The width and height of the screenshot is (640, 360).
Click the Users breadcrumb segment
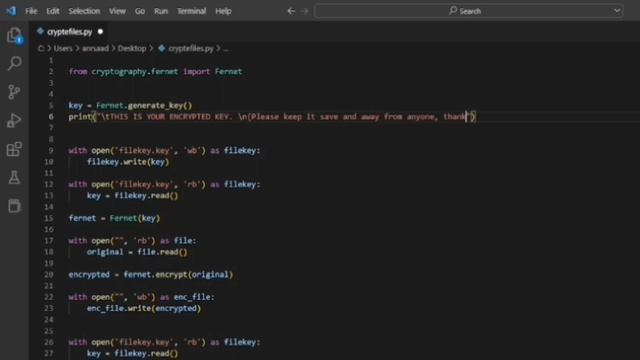(63, 48)
